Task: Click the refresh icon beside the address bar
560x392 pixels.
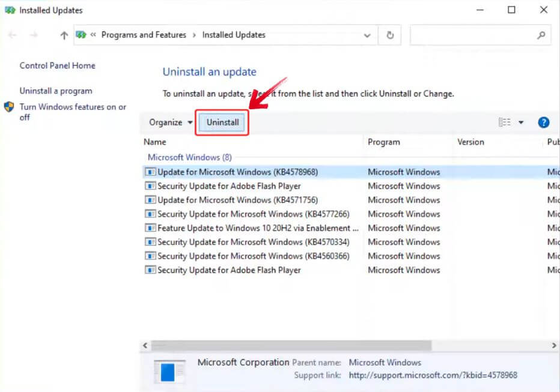Action: 389,35
